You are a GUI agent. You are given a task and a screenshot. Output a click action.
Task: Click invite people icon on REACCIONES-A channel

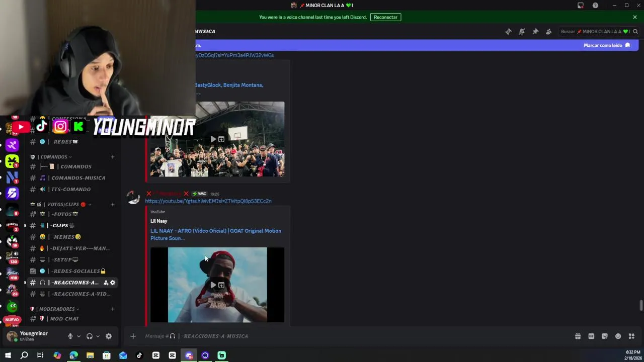pyautogui.click(x=106, y=283)
